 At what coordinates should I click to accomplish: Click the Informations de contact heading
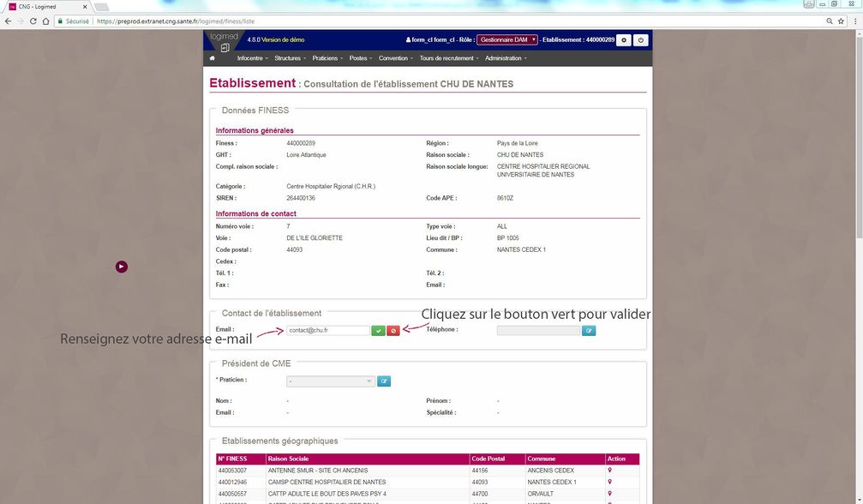[256, 213]
